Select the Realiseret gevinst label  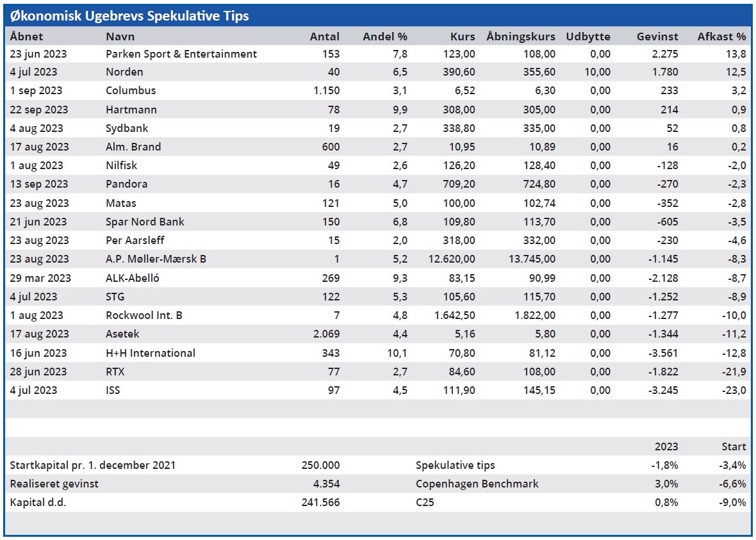click(x=54, y=484)
